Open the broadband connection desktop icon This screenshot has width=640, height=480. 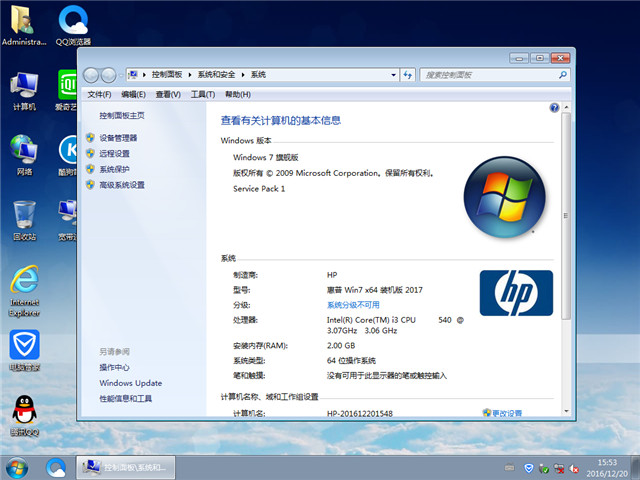pos(67,220)
